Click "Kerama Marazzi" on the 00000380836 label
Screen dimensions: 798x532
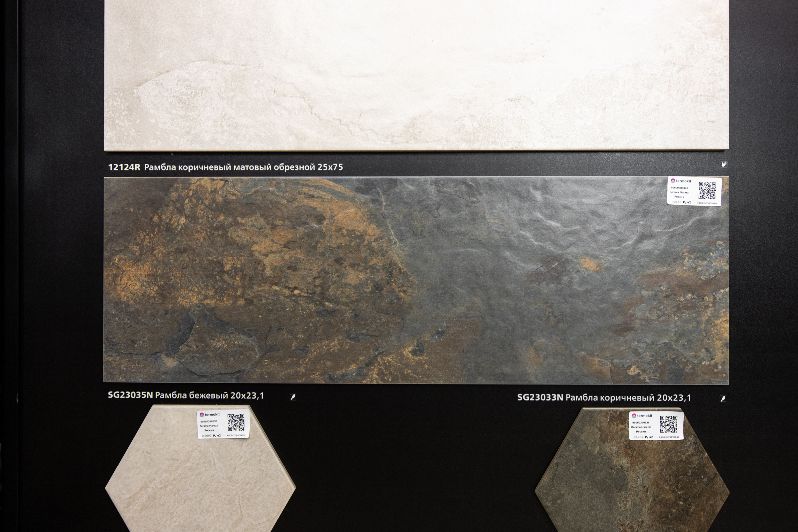pyautogui.click(x=641, y=427)
